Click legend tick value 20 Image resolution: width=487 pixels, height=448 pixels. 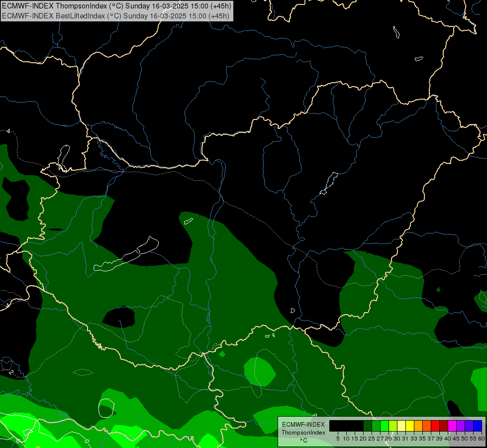pos(363,439)
